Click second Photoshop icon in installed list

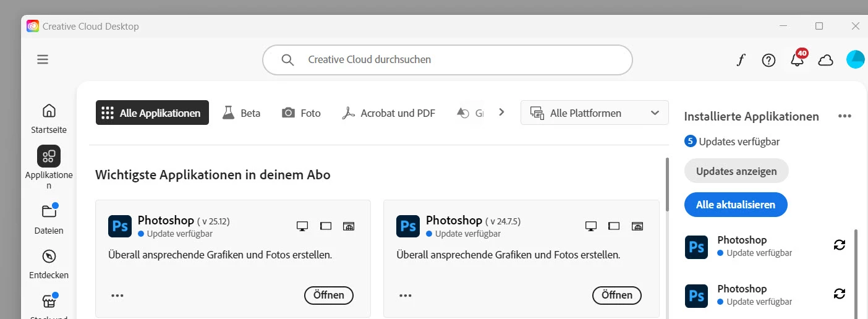pos(697,296)
